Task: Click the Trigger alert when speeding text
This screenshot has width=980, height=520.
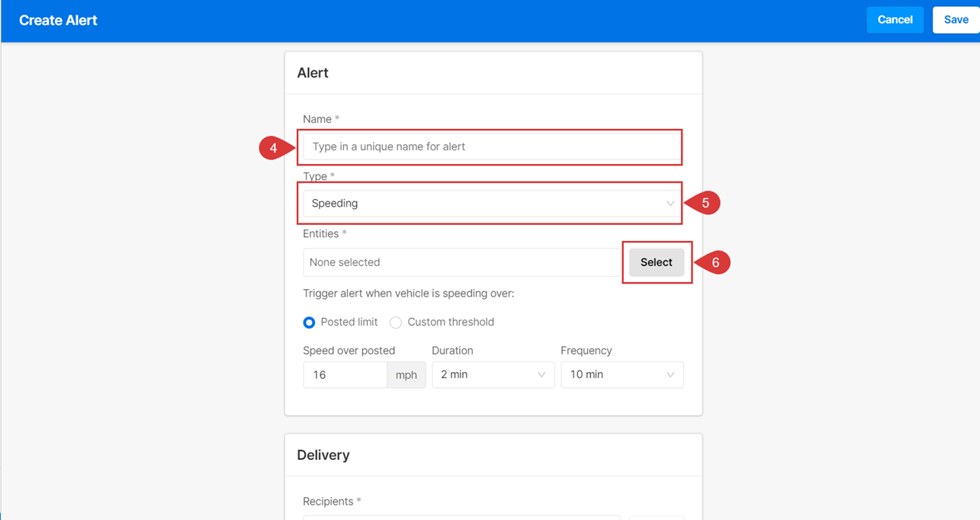Action: pos(408,294)
